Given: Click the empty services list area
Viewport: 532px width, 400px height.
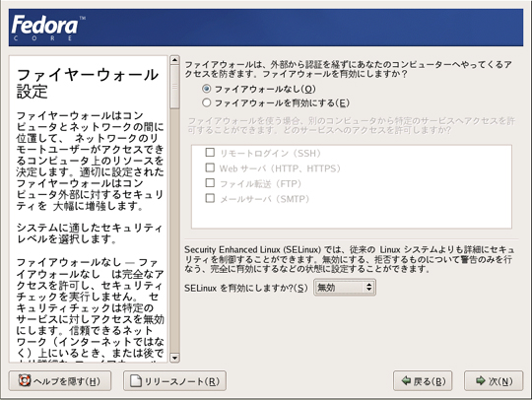Looking at the screenshot, I should point(352,216).
